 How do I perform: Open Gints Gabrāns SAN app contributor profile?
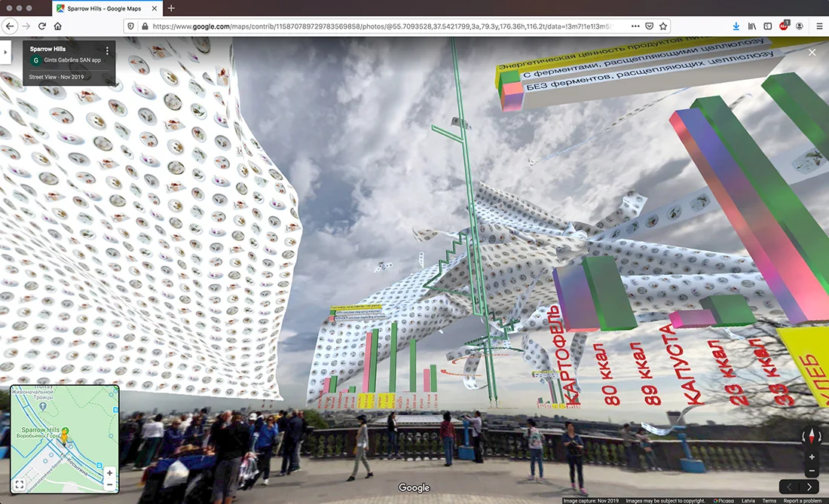pyautogui.click(x=72, y=60)
